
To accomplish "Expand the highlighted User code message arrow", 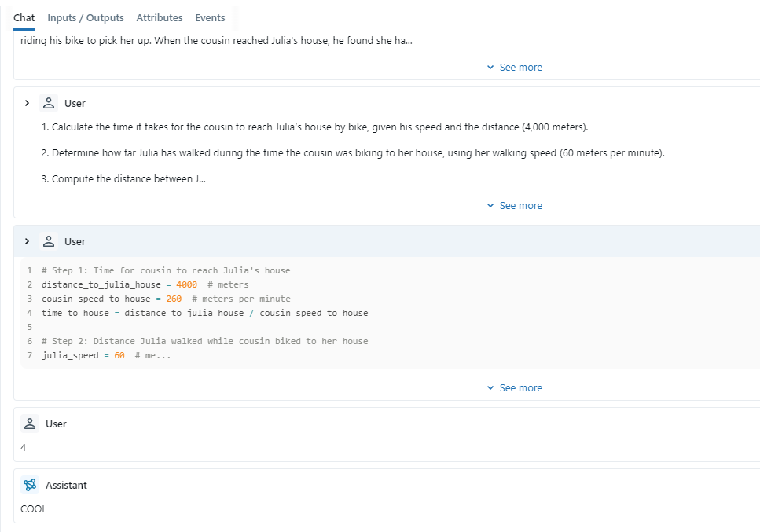I will (27, 241).
